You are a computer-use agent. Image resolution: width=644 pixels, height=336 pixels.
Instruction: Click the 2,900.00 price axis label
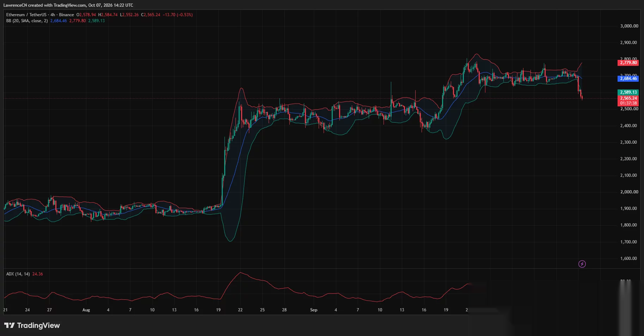pos(628,43)
